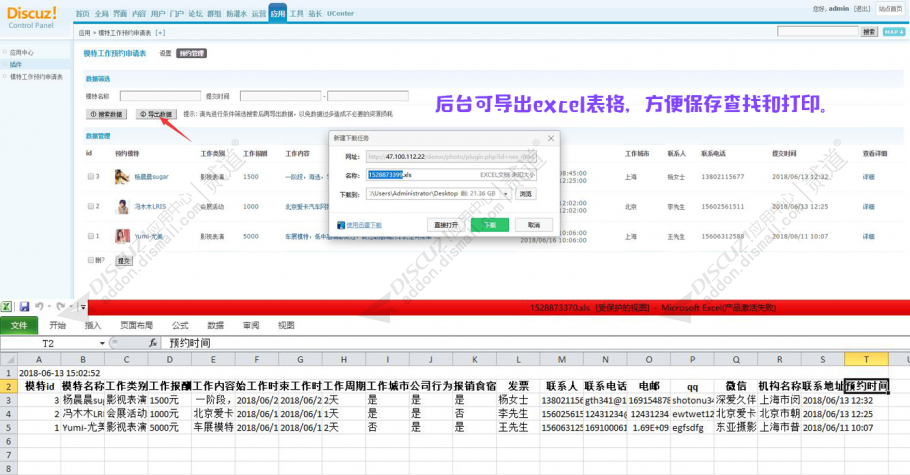Screen dimensions: 910x475
Task: Click the Save icon in Excel toolbar
Action: click(24, 307)
